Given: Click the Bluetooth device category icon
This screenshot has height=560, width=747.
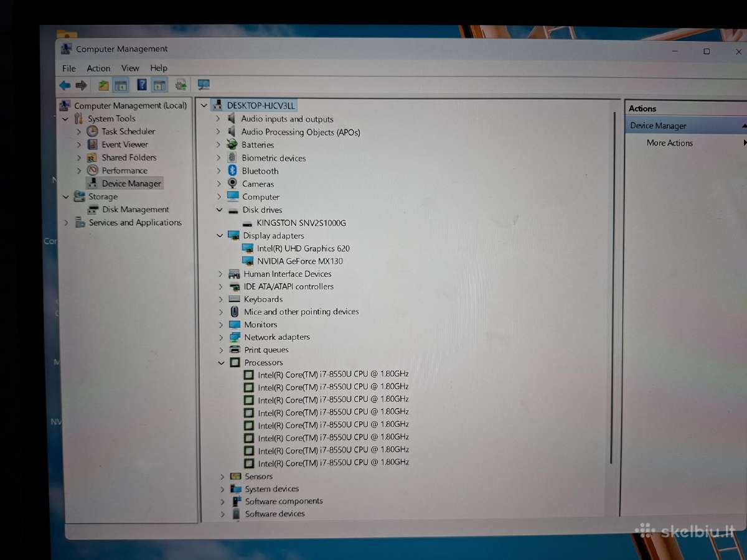Looking at the screenshot, I should (x=233, y=170).
